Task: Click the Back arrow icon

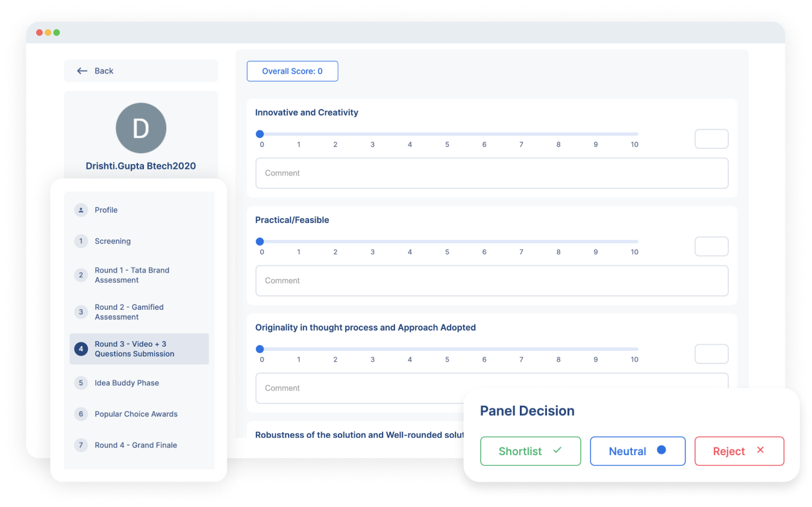Action: pos(82,71)
